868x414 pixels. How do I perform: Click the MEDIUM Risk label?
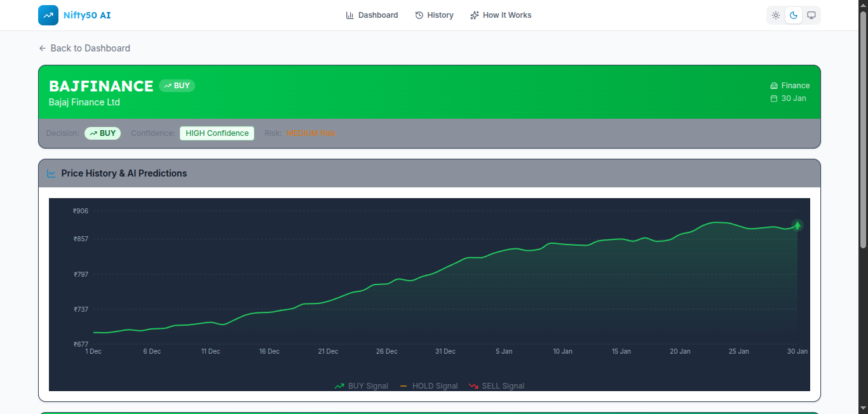[x=311, y=133]
